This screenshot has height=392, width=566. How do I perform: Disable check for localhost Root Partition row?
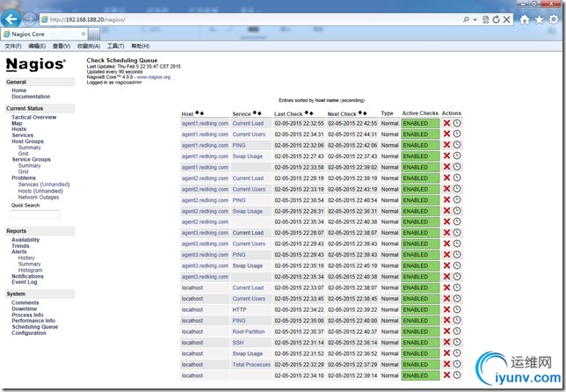point(446,331)
